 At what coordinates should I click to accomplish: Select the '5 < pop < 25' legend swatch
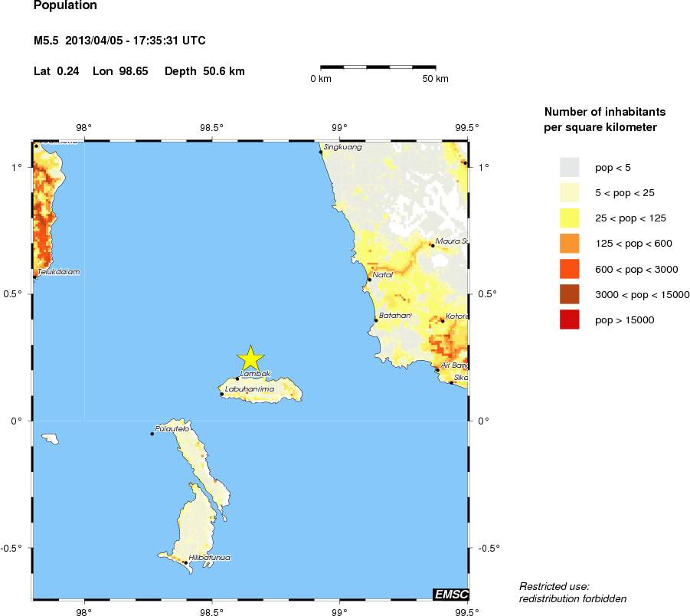[570, 192]
